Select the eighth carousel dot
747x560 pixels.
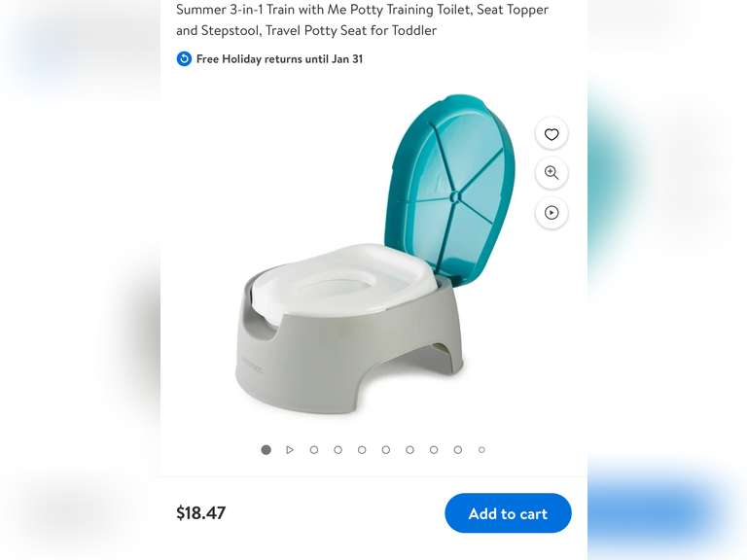click(434, 449)
